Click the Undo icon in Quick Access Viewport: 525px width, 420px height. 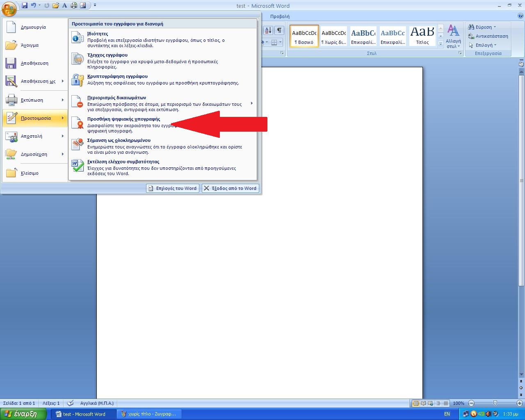point(34,5)
